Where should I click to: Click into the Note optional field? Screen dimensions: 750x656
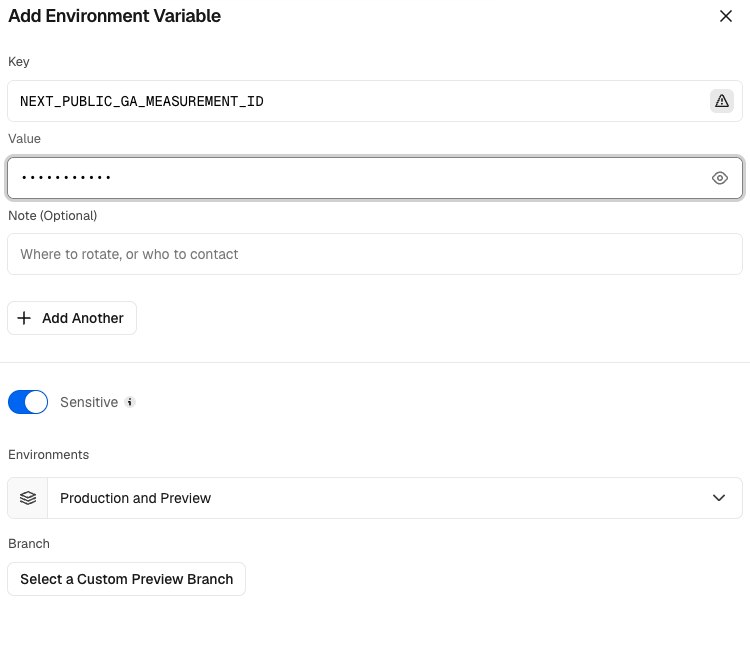(x=375, y=254)
